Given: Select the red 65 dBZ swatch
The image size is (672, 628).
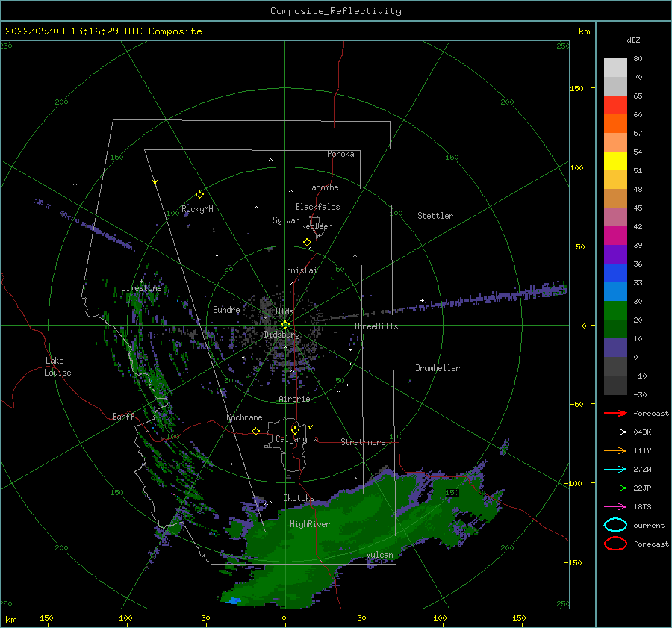Looking at the screenshot, I should coord(615,105).
